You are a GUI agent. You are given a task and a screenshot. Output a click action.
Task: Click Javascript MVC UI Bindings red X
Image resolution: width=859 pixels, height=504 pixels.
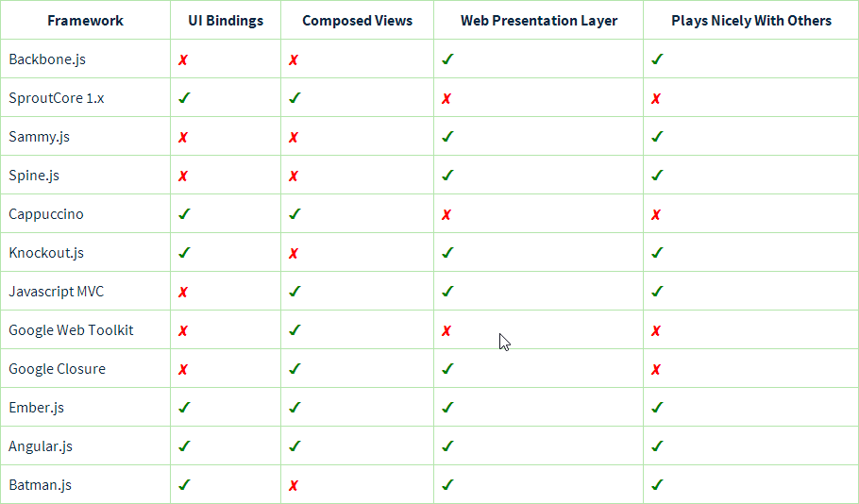183,292
